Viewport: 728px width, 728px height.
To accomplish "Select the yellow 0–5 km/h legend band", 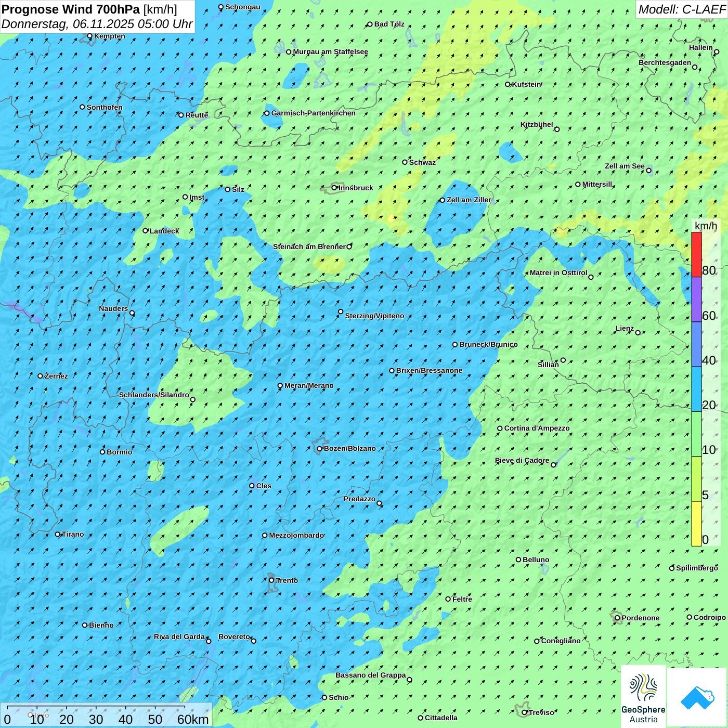I will coord(696,523).
